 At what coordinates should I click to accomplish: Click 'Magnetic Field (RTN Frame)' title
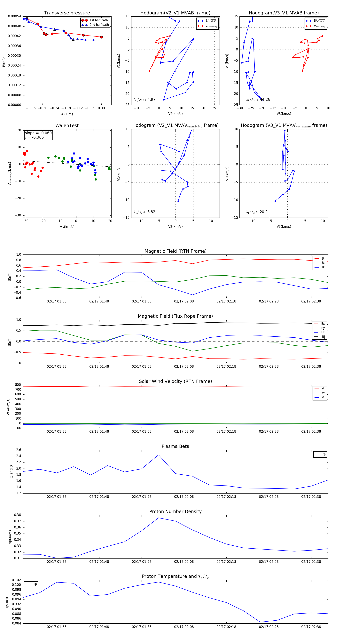click(175, 251)
